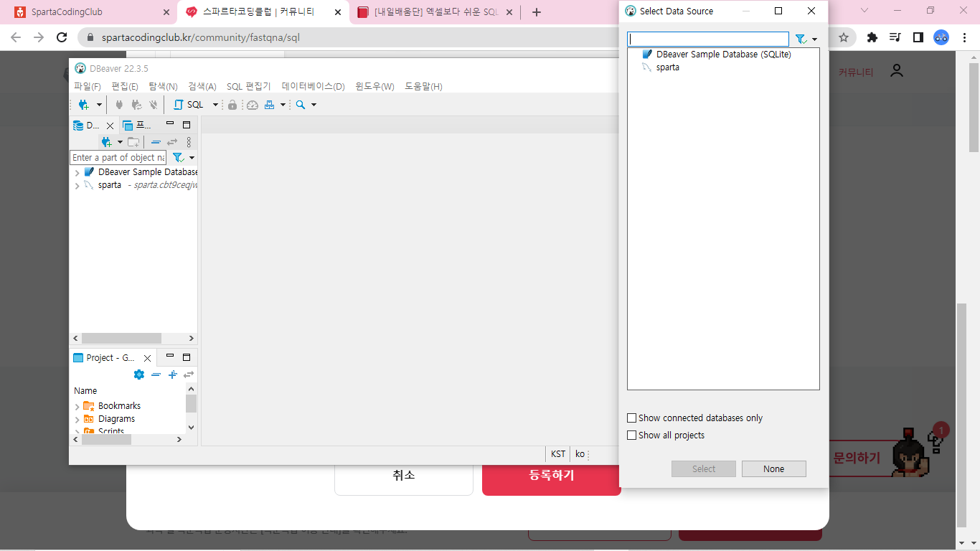Enable Show connected databases only checkbox
This screenshot has height=551, width=980.
pyautogui.click(x=632, y=418)
